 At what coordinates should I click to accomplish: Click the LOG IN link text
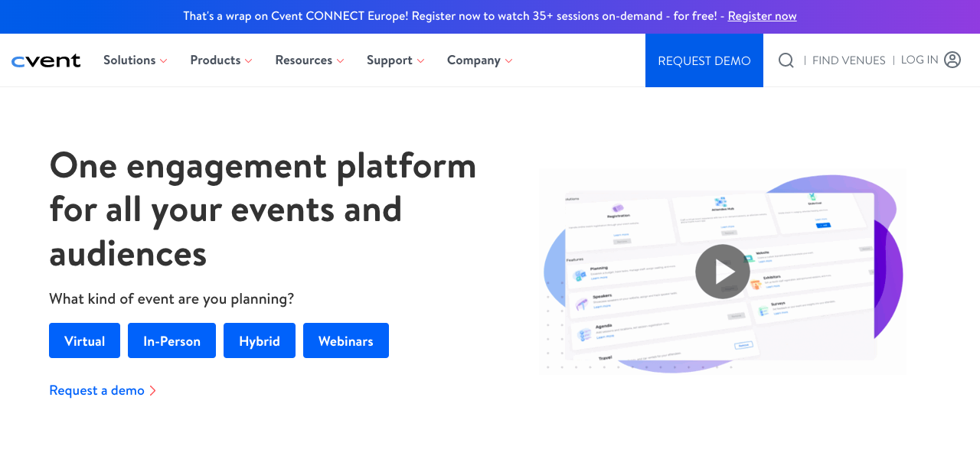coord(920,60)
